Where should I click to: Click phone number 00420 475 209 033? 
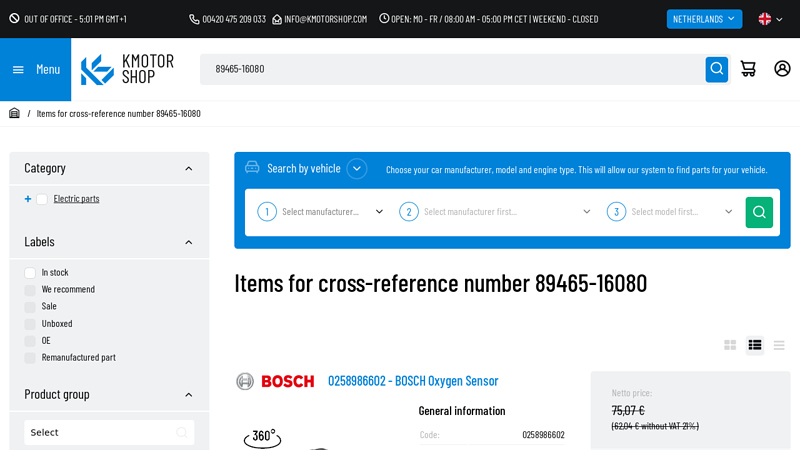tap(234, 19)
